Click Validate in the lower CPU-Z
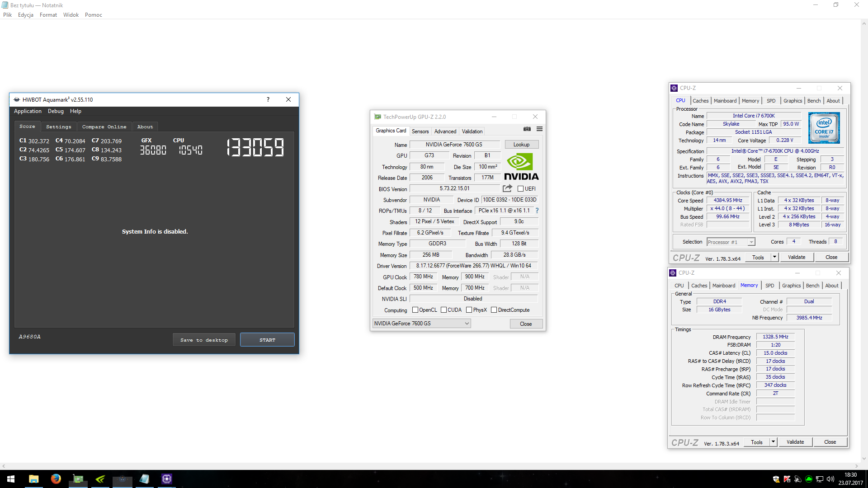This screenshot has width=868, height=488. [795, 442]
